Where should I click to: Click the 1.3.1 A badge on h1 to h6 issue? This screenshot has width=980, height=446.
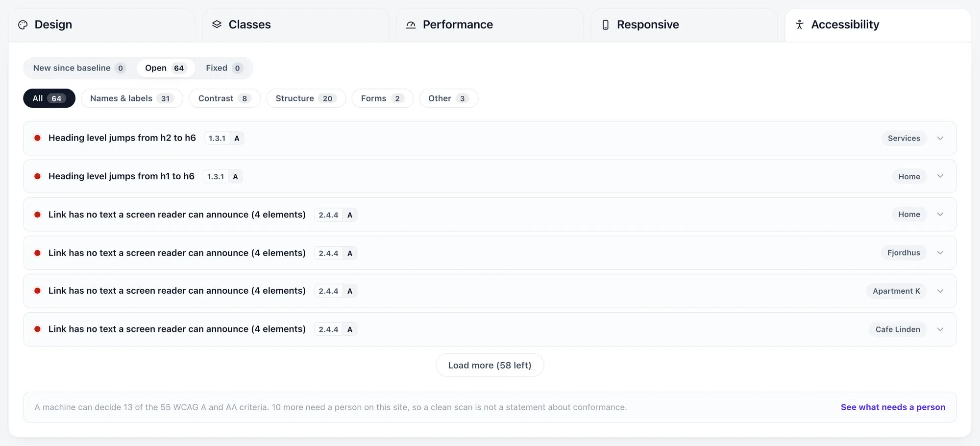(x=223, y=177)
